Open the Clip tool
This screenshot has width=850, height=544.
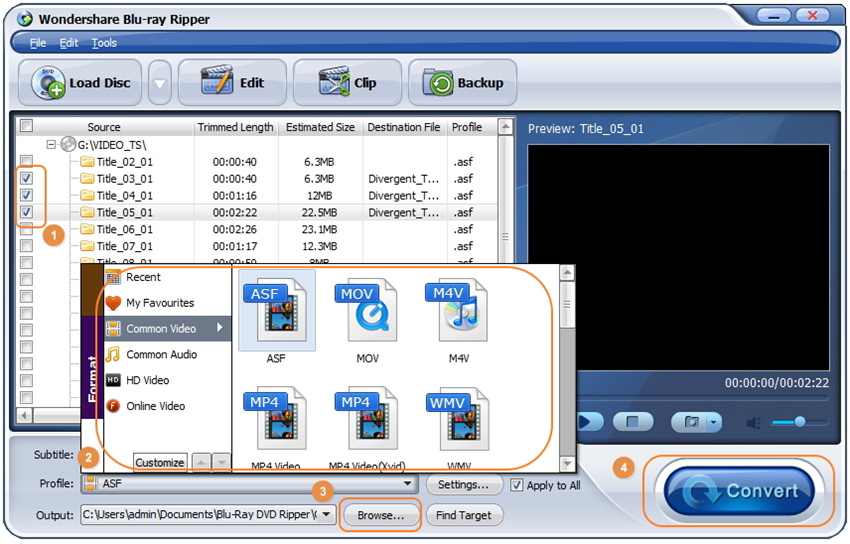[347, 83]
